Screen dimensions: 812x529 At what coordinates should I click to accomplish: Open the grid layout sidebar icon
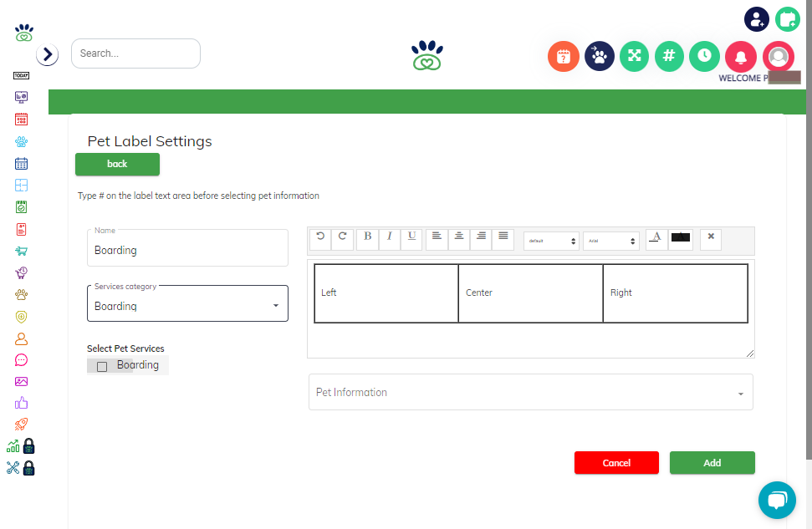point(21,186)
